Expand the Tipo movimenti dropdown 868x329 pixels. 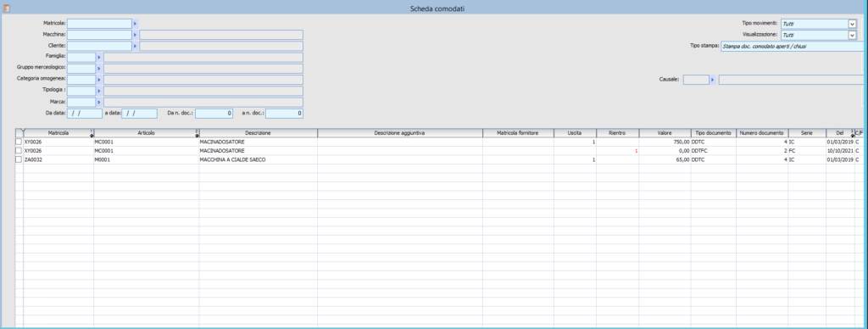[x=852, y=24]
